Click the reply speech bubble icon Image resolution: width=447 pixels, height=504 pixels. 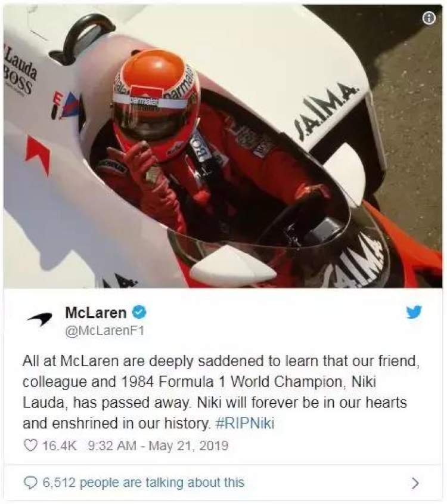[30, 483]
